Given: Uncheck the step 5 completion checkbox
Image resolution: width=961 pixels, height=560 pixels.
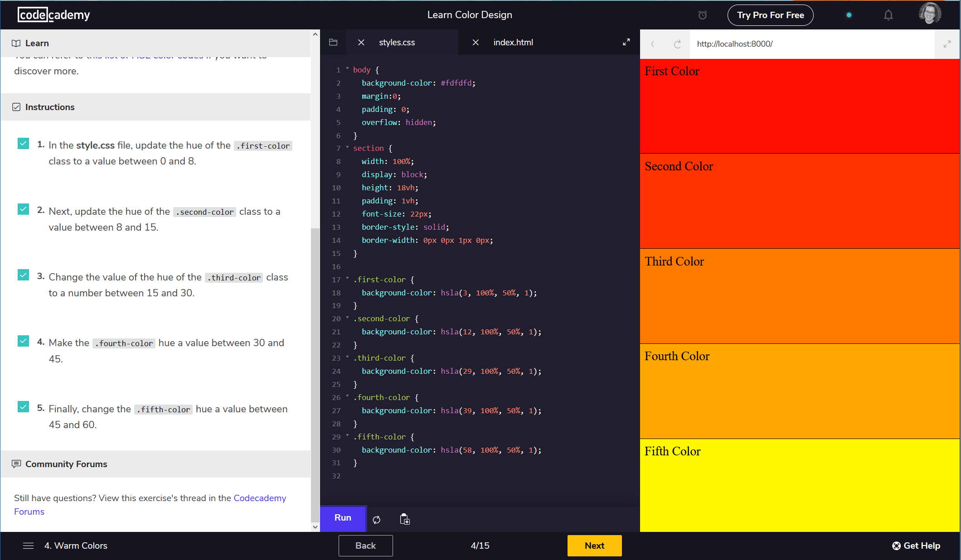Looking at the screenshot, I should click(23, 407).
